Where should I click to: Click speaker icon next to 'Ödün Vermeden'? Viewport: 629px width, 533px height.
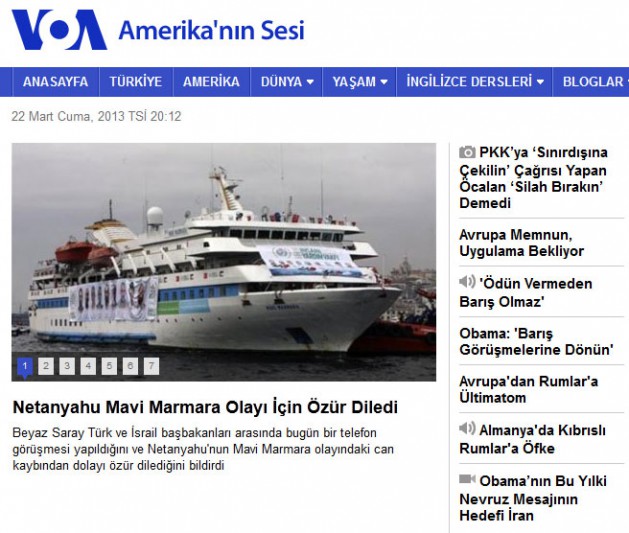click(x=467, y=282)
